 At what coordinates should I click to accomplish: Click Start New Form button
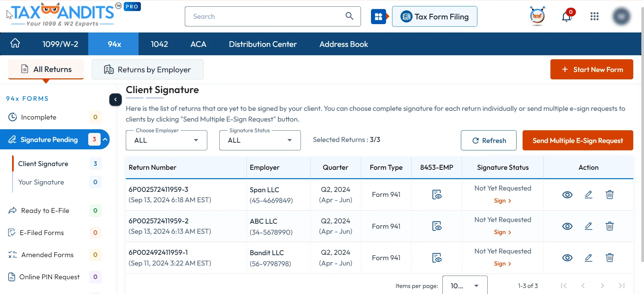click(x=592, y=69)
